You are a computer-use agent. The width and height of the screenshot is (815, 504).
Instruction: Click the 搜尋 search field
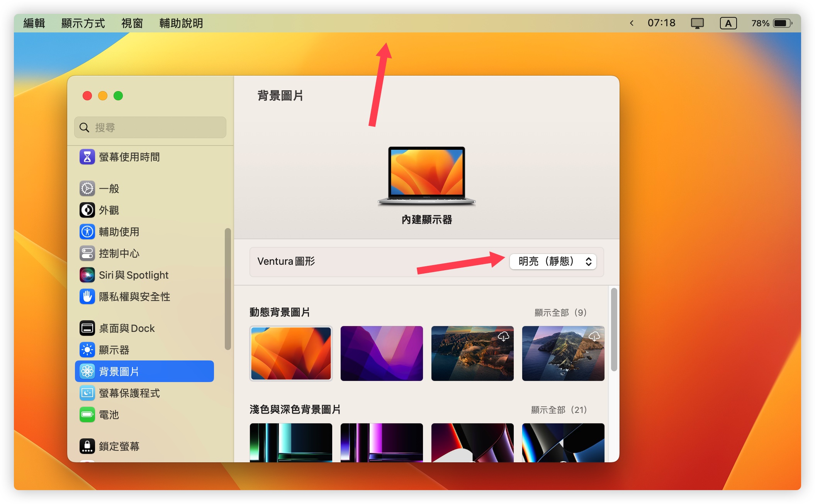(150, 127)
